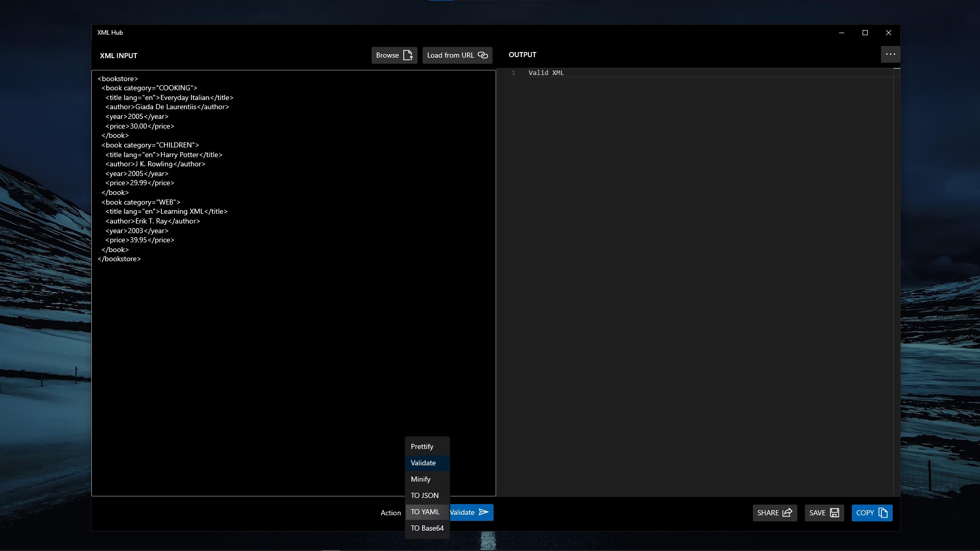
Task: Click the Load from URL button text
Action: click(x=450, y=55)
